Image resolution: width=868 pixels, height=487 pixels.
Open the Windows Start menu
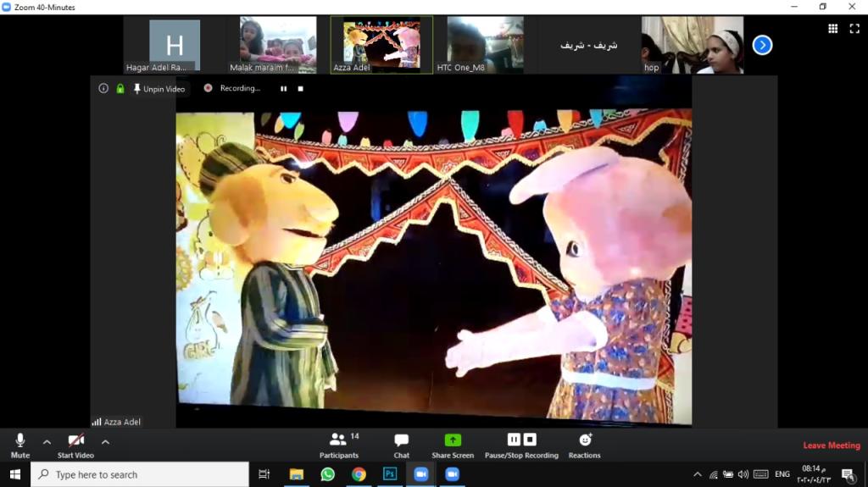pyautogui.click(x=15, y=474)
